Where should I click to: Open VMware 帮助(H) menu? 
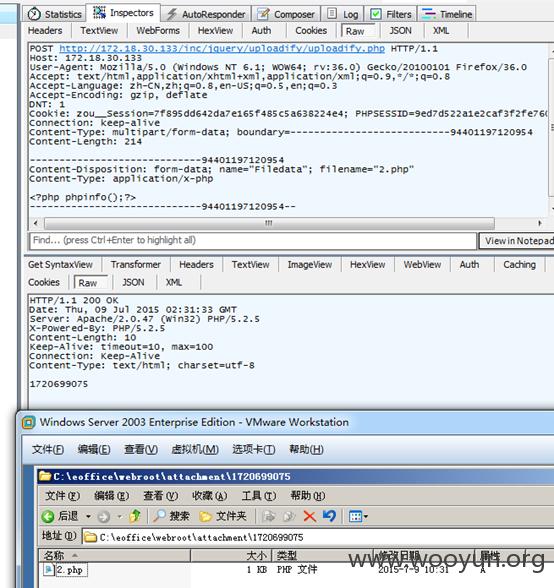pyautogui.click(x=306, y=449)
